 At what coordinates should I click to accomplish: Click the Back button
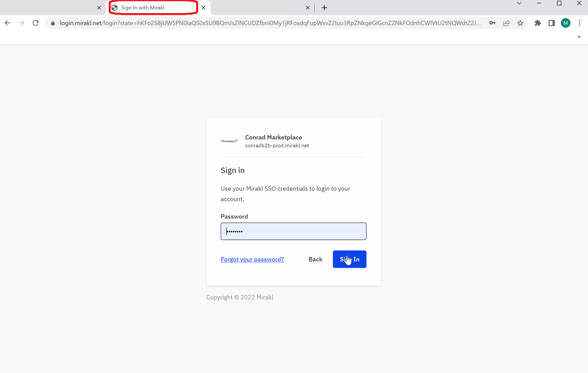coord(315,259)
